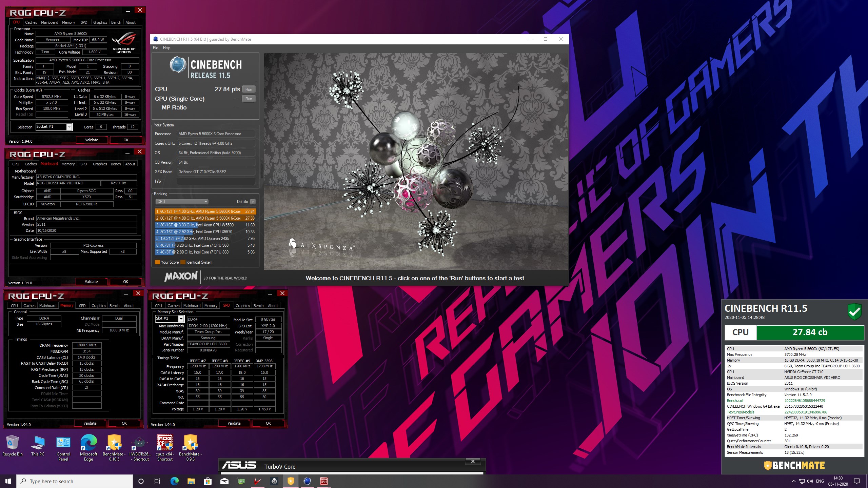Viewport: 868px width, 488px height.
Task: Close the ASUS TurboV Core bar
Action: click(473, 462)
